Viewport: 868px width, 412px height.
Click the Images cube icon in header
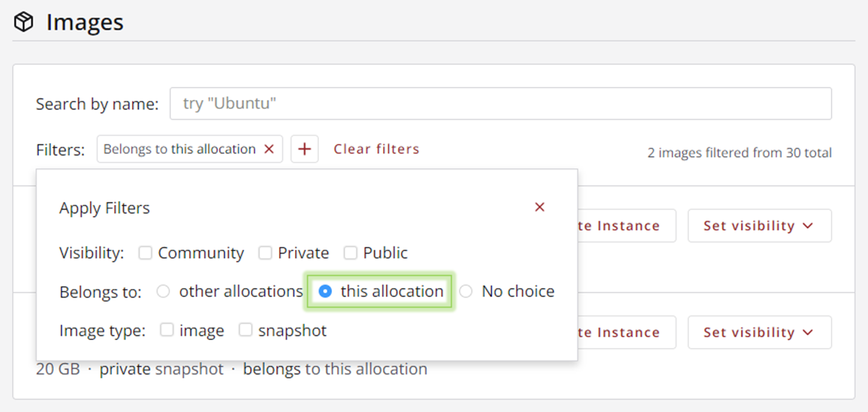[x=23, y=23]
